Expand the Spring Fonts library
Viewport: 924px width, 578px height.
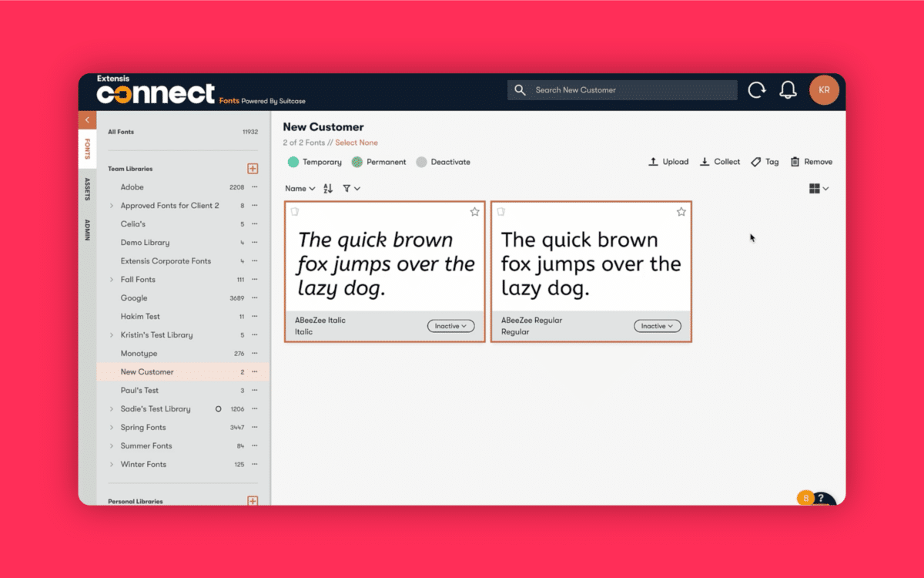(x=112, y=428)
